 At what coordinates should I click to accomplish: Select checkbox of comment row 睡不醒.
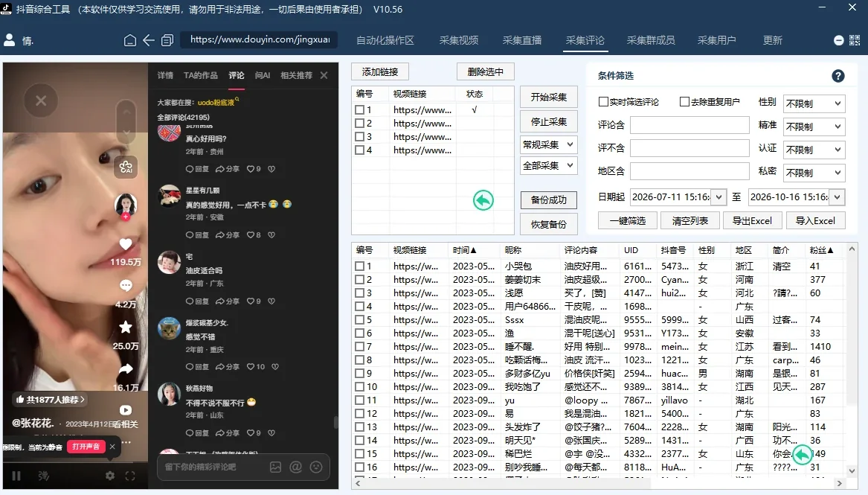tap(360, 347)
